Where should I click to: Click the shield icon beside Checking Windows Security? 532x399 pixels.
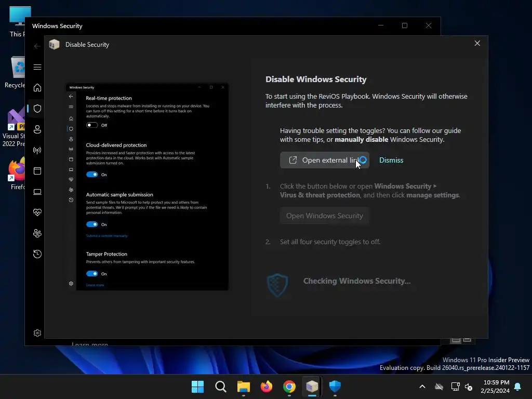click(x=277, y=285)
